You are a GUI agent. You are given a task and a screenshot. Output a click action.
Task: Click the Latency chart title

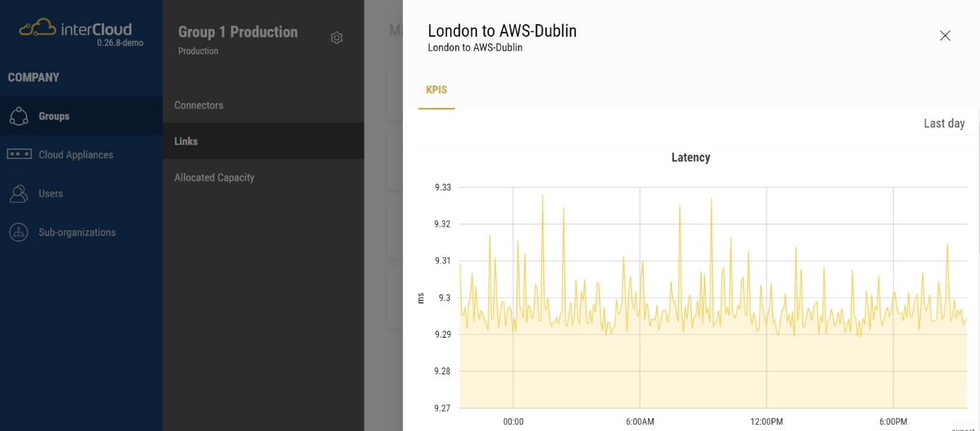click(690, 158)
